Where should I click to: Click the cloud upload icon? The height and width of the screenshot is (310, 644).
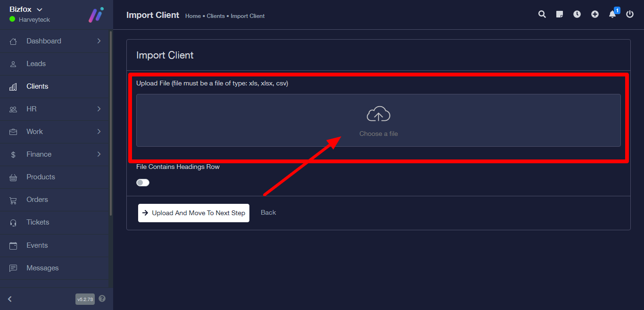pos(378,115)
